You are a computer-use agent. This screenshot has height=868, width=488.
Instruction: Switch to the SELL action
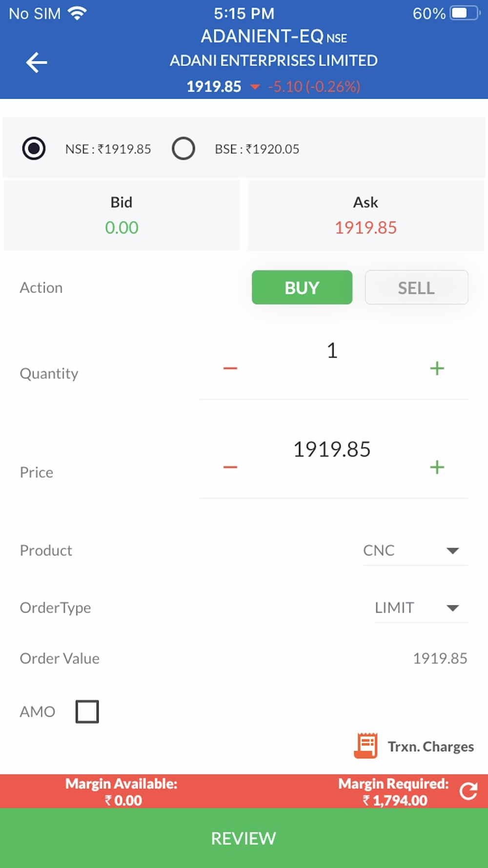coord(416,288)
